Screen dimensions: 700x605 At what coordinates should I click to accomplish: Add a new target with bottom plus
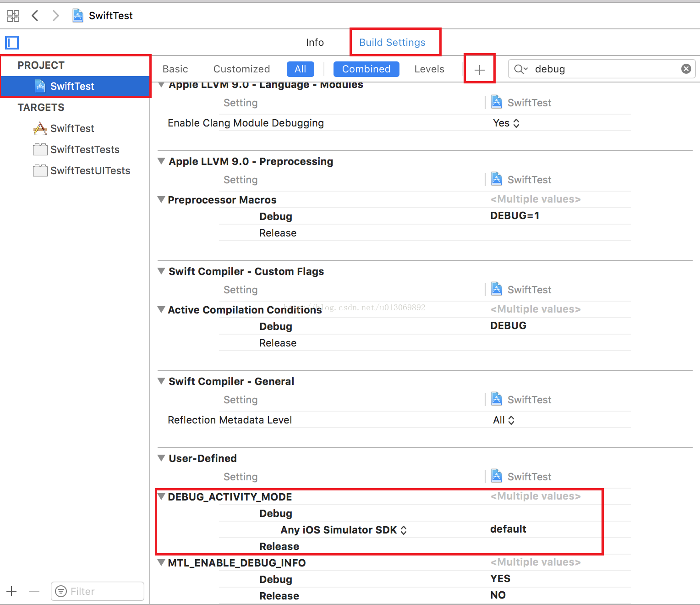pyautogui.click(x=12, y=591)
